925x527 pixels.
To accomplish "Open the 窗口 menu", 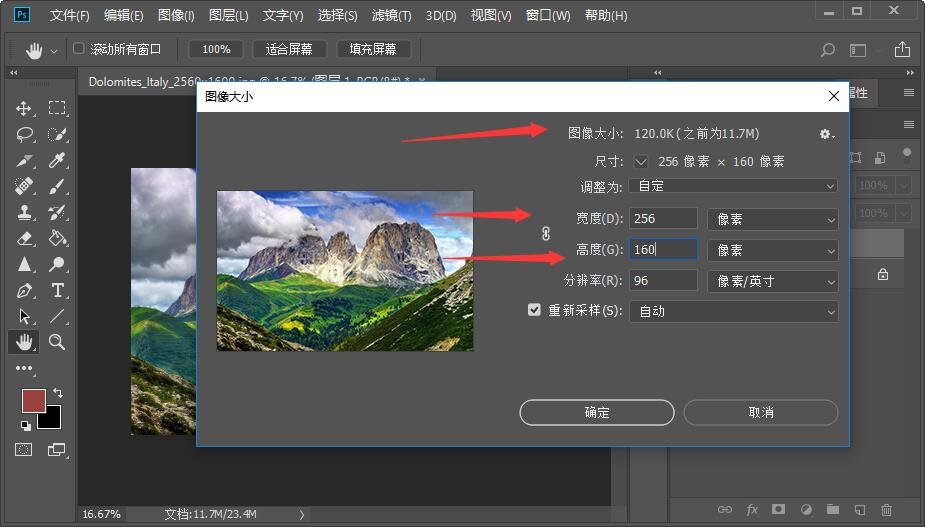I will [548, 15].
